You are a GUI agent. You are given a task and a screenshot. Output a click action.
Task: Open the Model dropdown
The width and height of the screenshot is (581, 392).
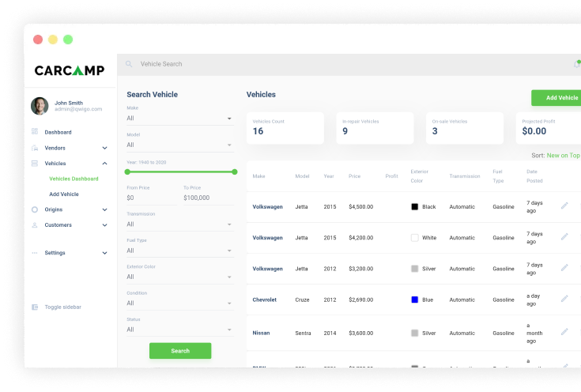180,145
